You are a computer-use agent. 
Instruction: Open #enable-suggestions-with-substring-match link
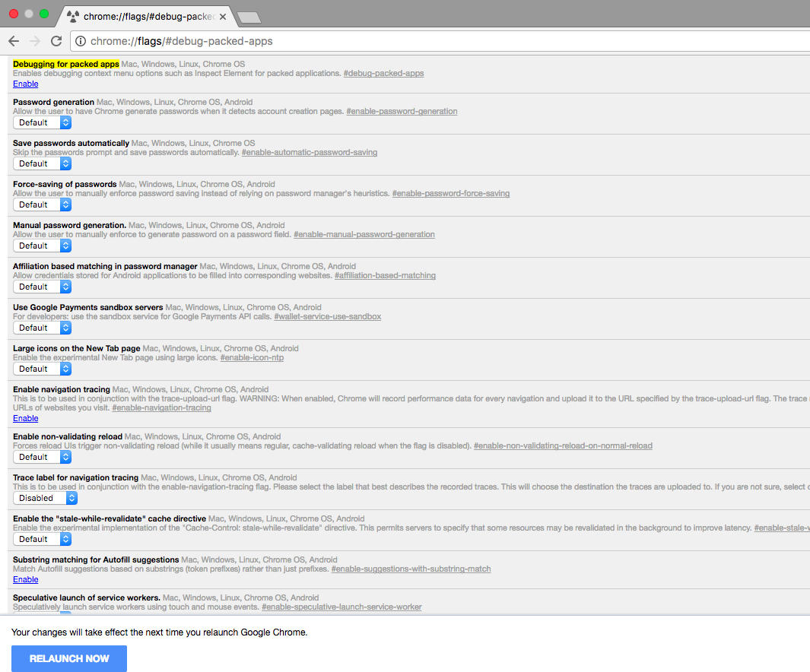(x=411, y=569)
